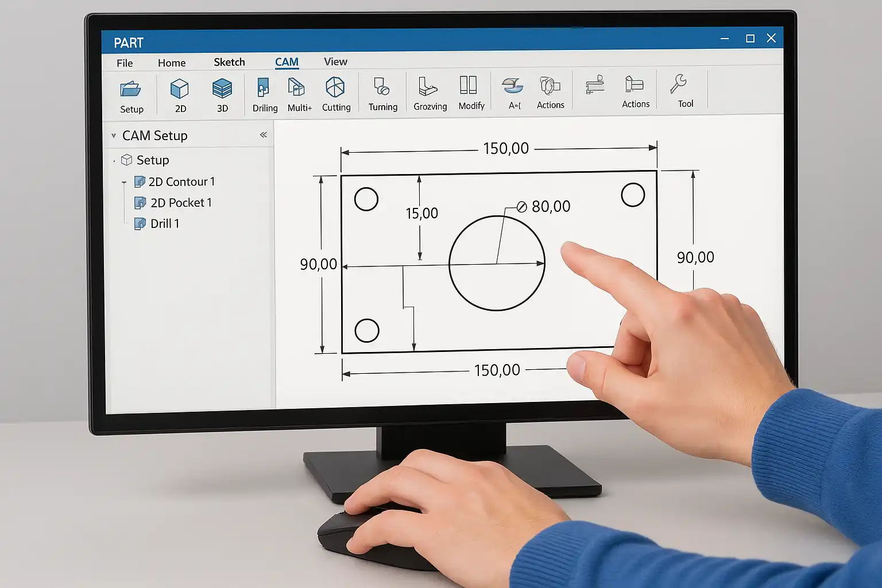Click the 80,00 diameter dimension
This screenshot has width=882, height=588.
click(544, 207)
